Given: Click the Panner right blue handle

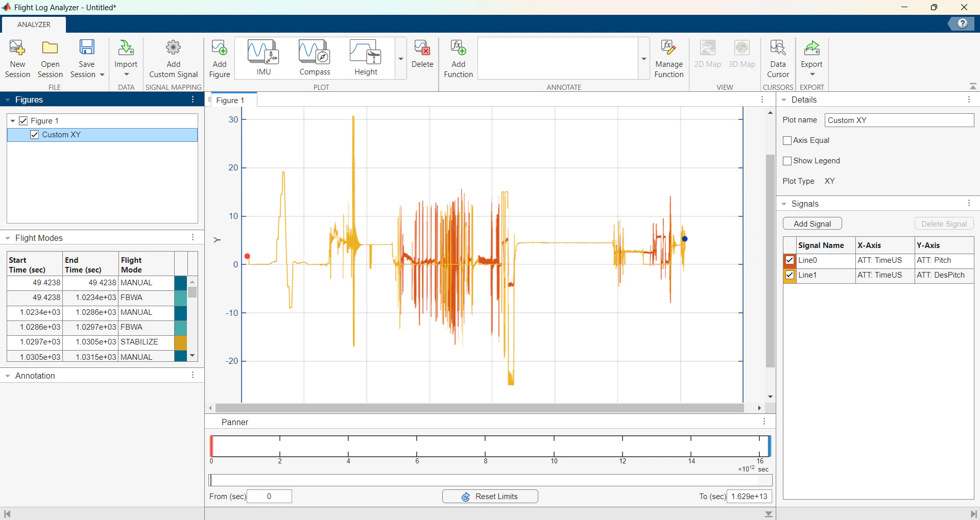Looking at the screenshot, I should tap(769, 446).
